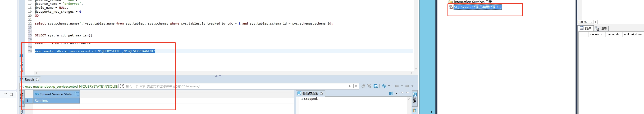Toggle the grid view mode button

pyautogui.click(x=22, y=102)
